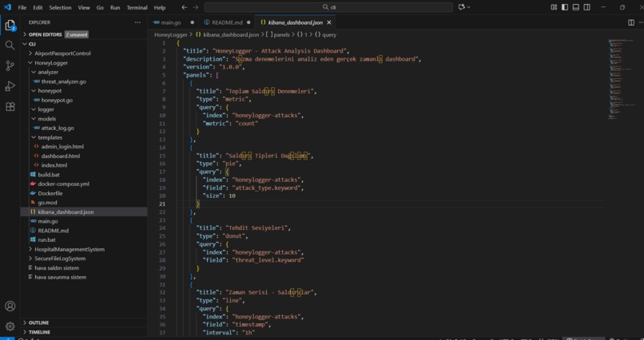Screen dimensions: 644x340
Task: Toggle the bottom panel visibility
Action: click(x=576, y=7)
